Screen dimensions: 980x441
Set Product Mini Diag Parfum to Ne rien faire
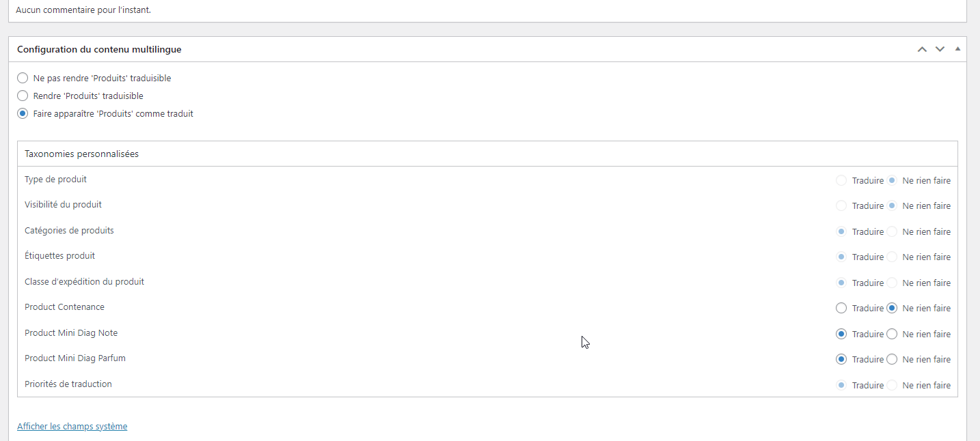tap(892, 360)
